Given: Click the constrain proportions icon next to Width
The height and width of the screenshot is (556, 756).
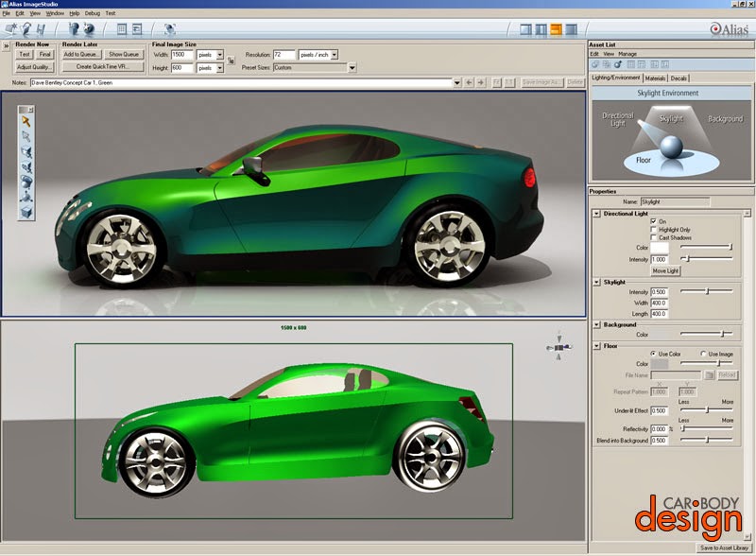Looking at the screenshot, I should coord(231,61).
